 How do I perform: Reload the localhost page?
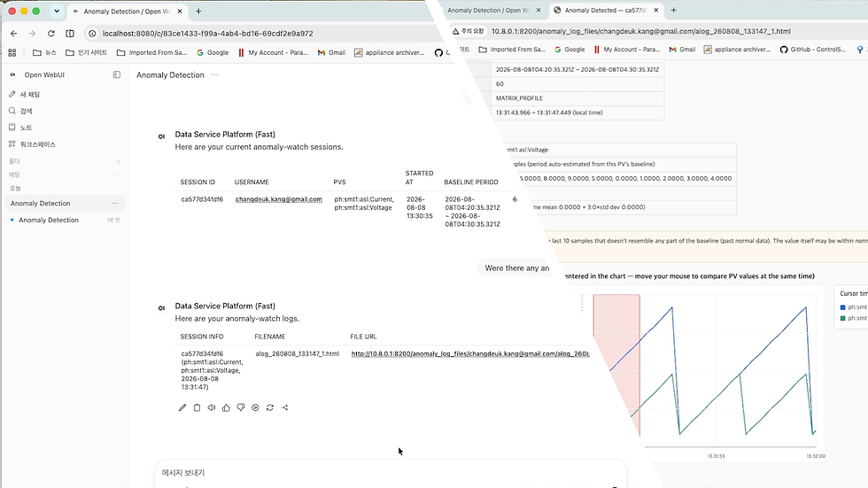point(51,33)
